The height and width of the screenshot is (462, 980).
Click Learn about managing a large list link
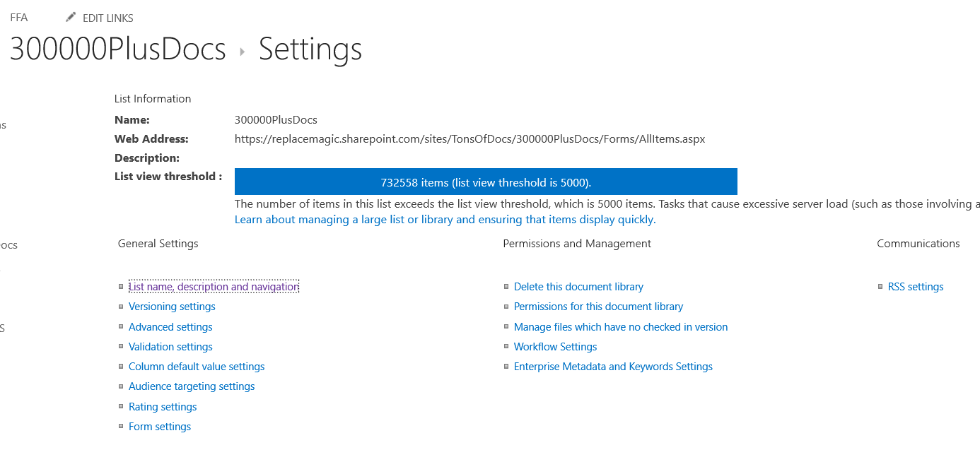[x=445, y=220]
